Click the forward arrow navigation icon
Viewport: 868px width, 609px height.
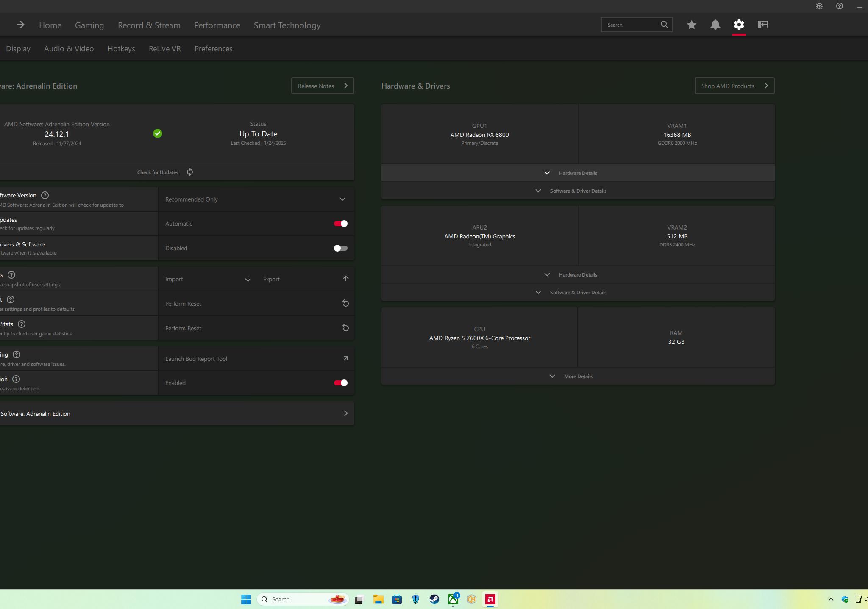point(20,25)
